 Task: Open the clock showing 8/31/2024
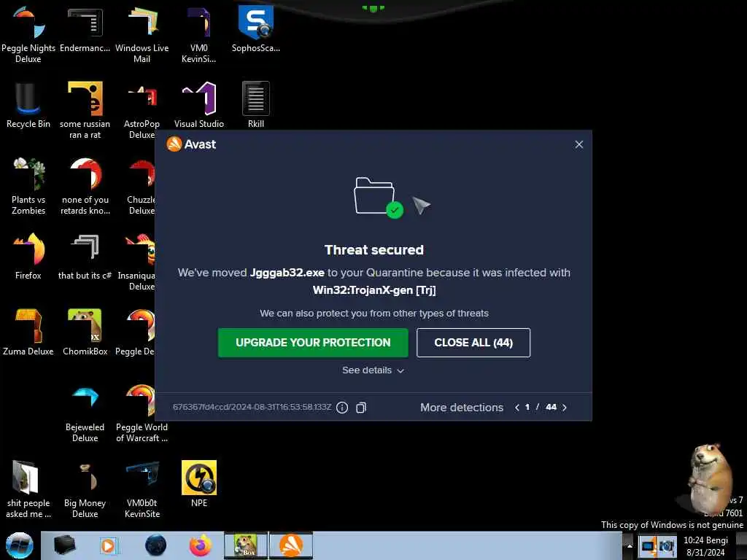coord(705,546)
